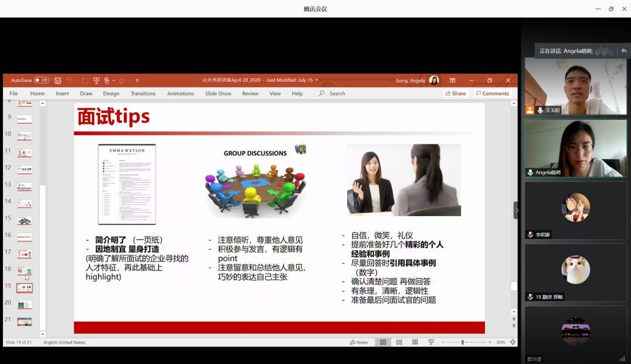Open the Comments button

492,93
